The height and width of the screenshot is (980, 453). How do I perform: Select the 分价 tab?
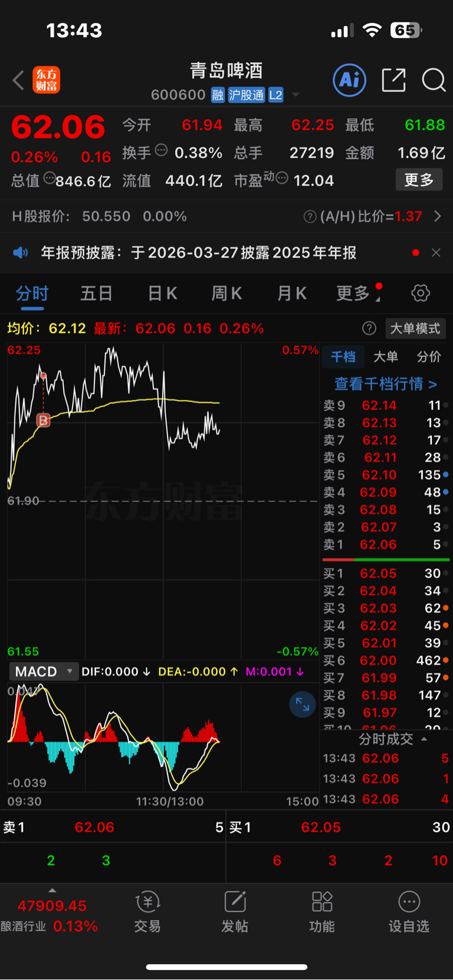click(x=429, y=357)
